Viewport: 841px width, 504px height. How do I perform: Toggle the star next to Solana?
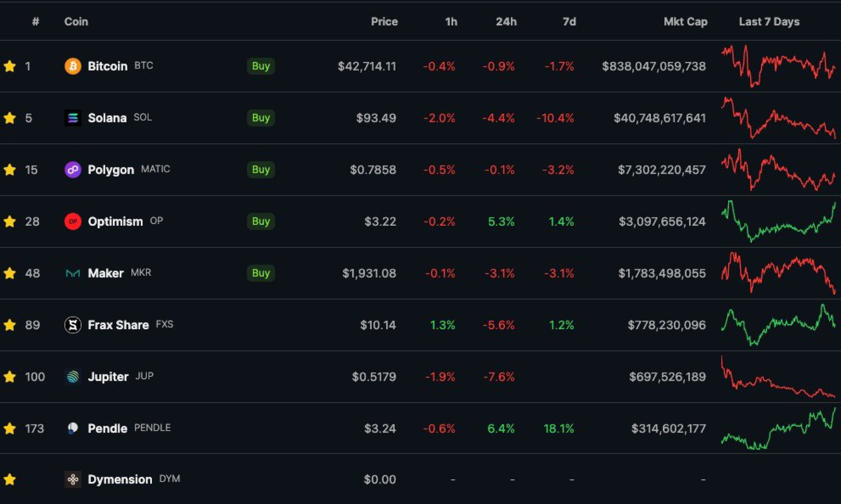tap(9, 118)
